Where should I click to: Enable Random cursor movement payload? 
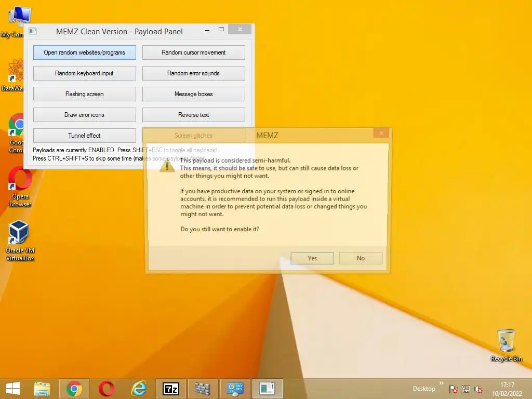(193, 52)
